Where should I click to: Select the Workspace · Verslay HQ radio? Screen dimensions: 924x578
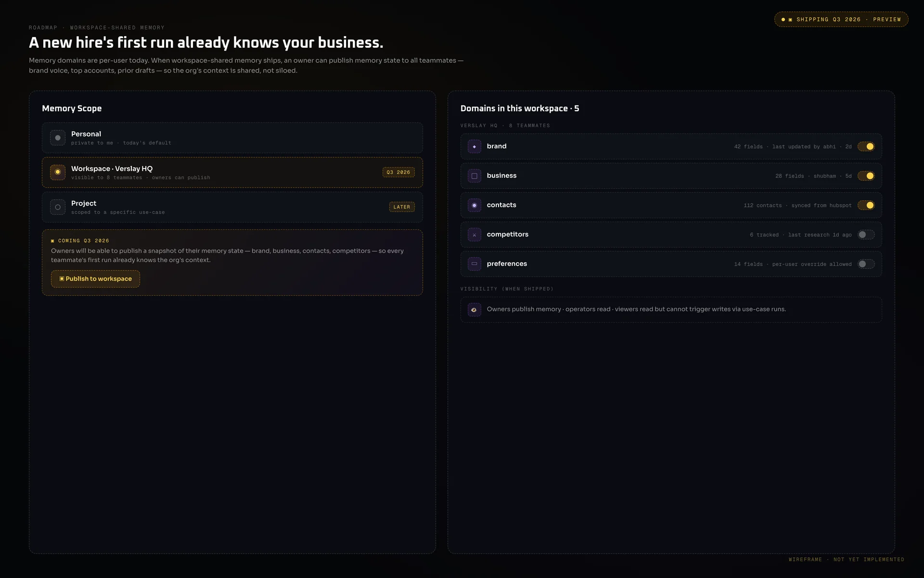58,172
